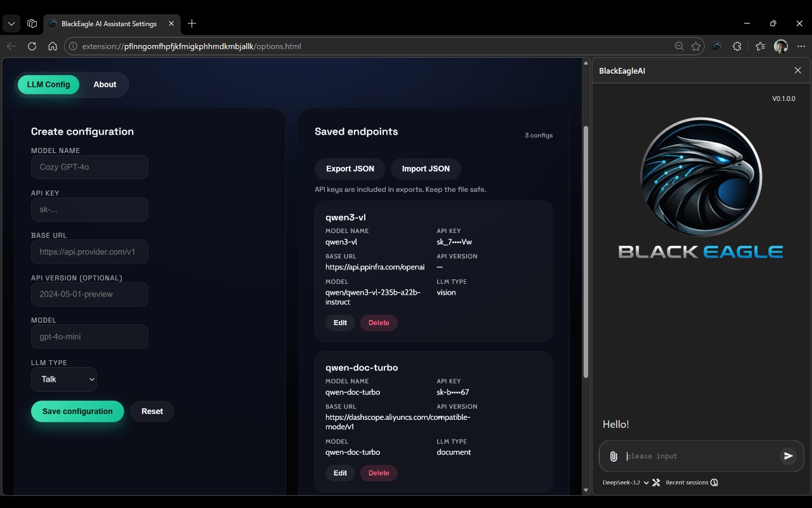Click the paperclip attach file icon

[x=613, y=456]
